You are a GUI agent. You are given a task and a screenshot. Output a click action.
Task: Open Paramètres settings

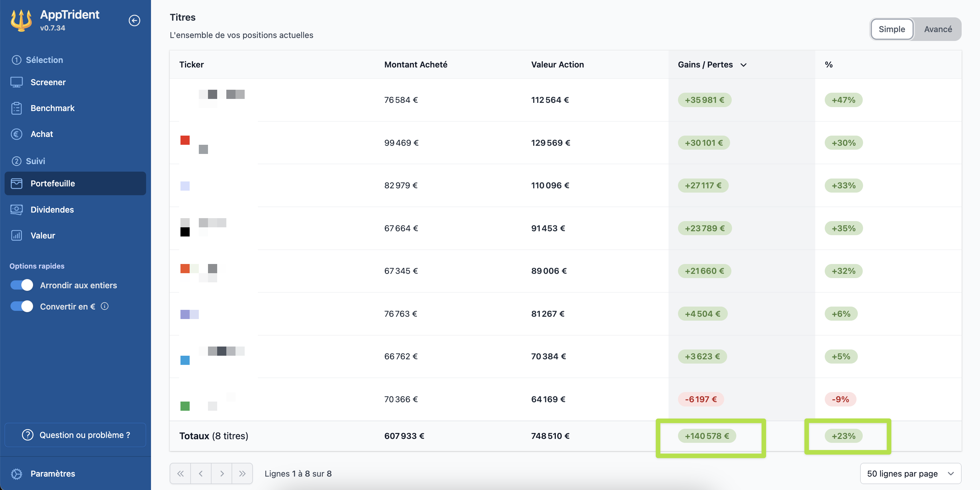(x=75, y=474)
